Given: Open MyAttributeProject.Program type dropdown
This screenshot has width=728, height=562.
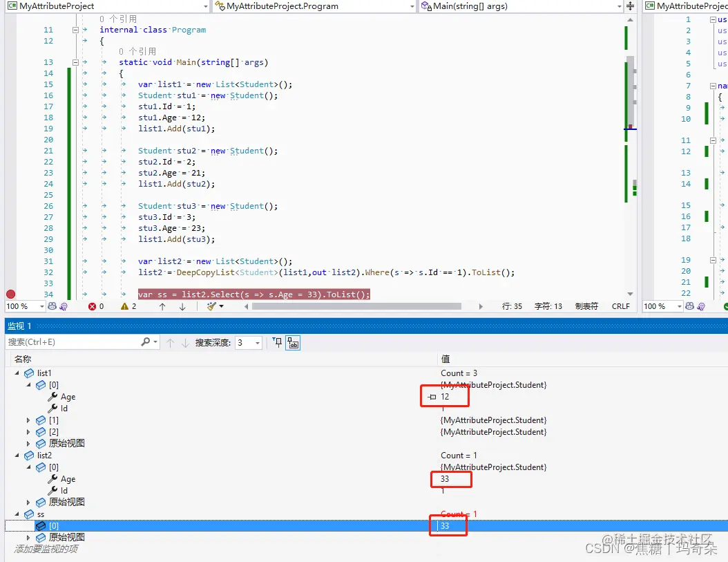Looking at the screenshot, I should pos(412,6).
